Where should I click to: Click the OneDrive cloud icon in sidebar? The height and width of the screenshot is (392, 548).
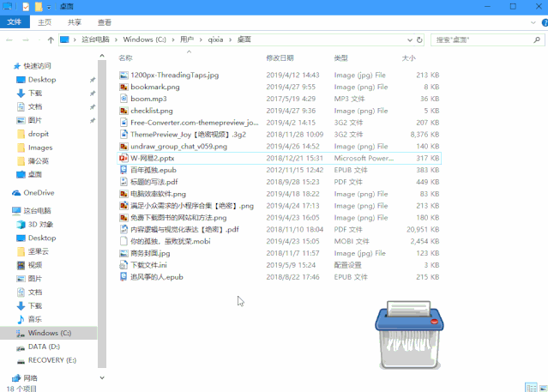tap(16, 193)
